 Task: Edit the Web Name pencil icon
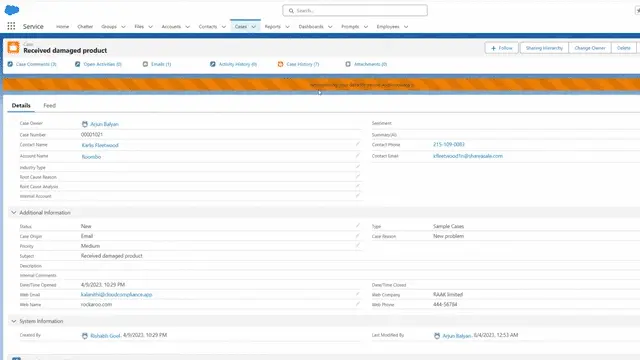click(x=358, y=304)
